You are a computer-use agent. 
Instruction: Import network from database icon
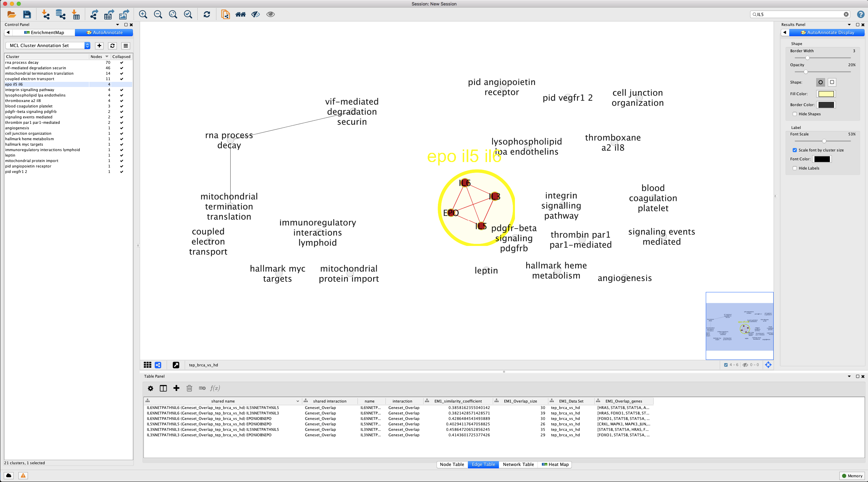(61, 14)
